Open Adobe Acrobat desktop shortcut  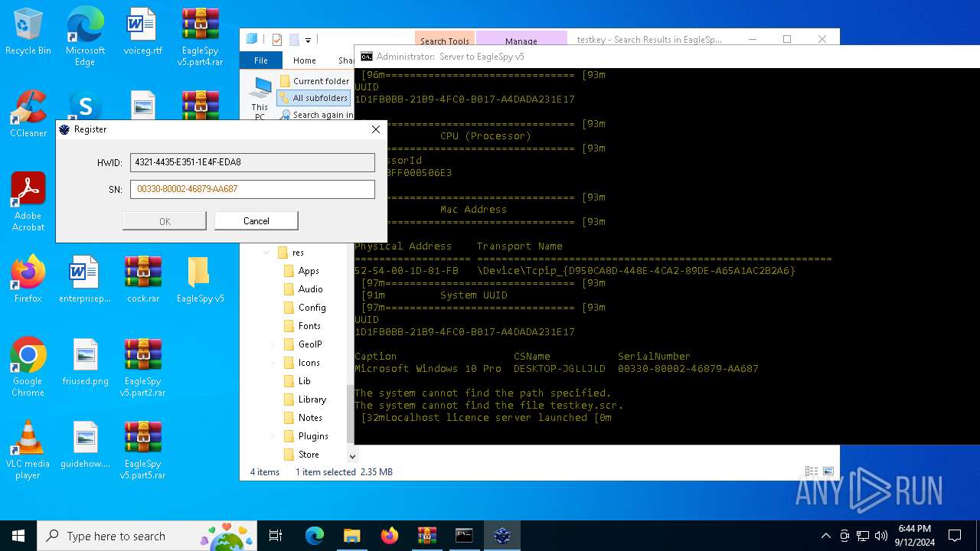(28, 201)
